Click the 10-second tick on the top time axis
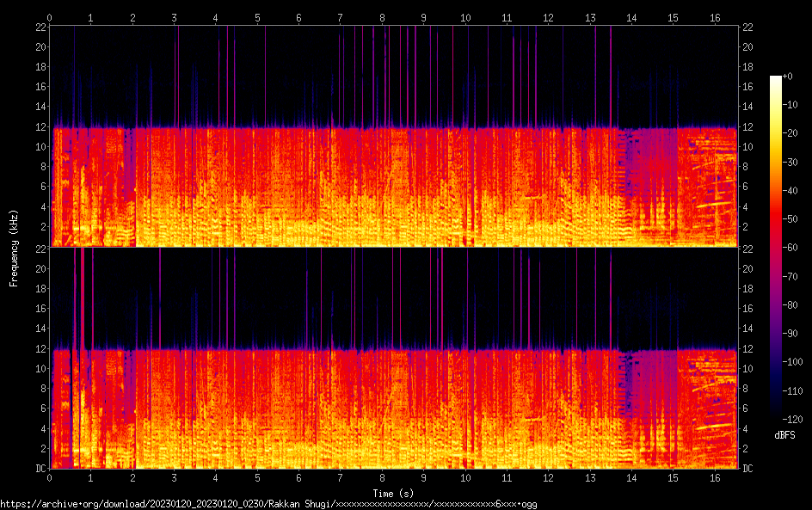This screenshot has height=510, width=812. pos(465,17)
